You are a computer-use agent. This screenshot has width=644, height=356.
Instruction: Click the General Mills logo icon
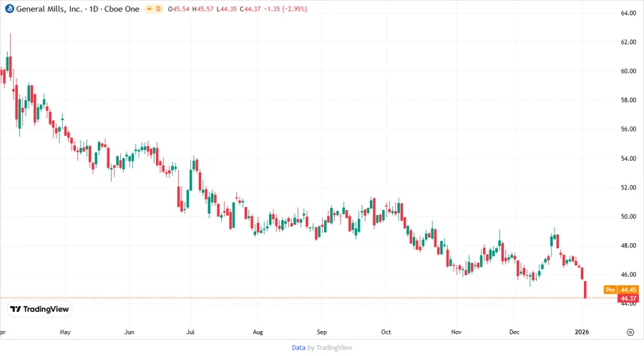[x=9, y=9]
